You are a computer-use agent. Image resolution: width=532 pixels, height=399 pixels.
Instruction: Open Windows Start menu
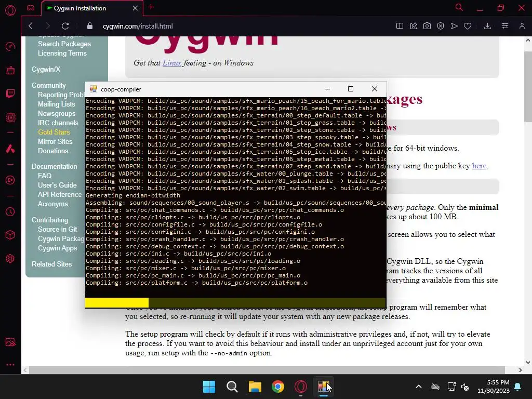209,387
